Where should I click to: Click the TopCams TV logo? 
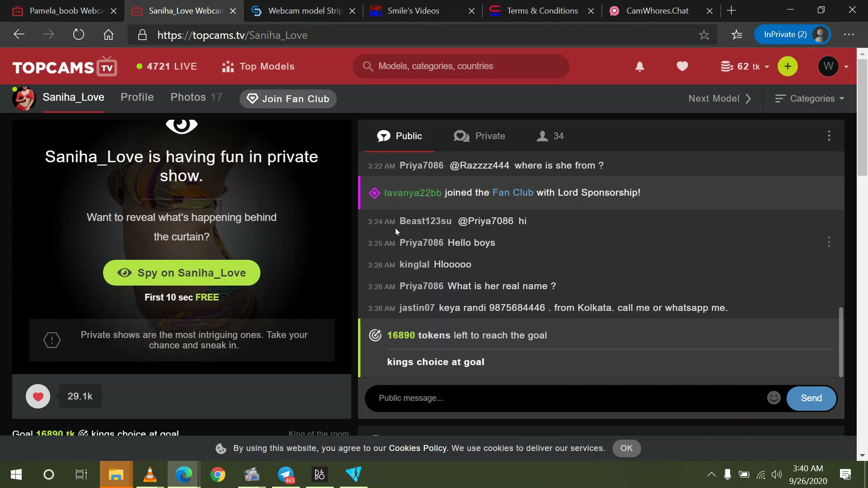pyautogui.click(x=65, y=67)
